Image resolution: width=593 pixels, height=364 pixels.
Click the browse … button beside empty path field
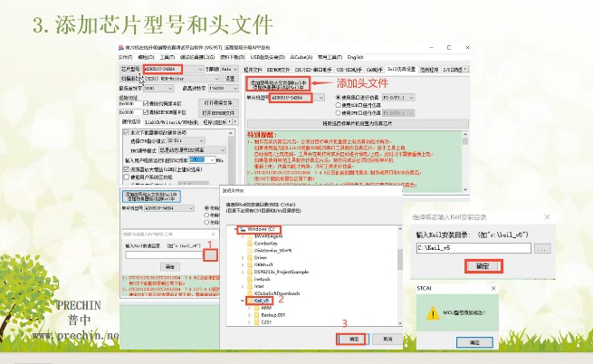click(x=210, y=255)
